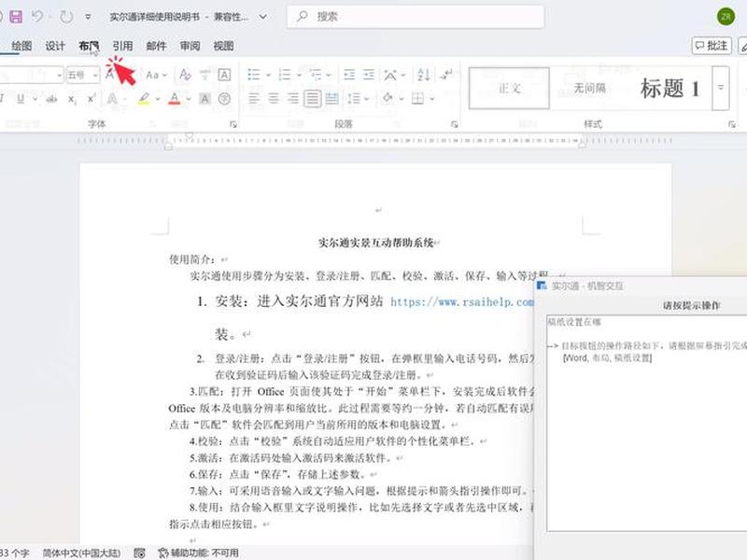Image resolution: width=747 pixels, height=560 pixels.
Task: Show or hide paragraph marks
Action: tap(446, 75)
